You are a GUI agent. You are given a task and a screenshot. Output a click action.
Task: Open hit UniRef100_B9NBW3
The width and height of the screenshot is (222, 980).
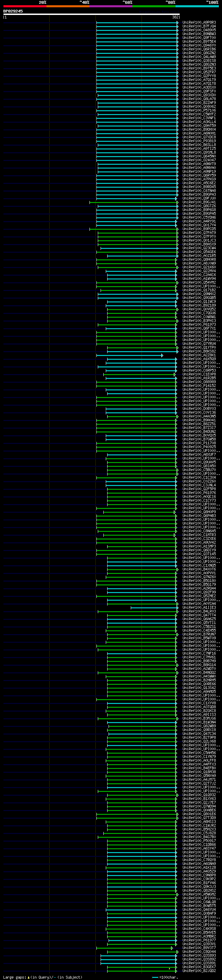coord(199,34)
